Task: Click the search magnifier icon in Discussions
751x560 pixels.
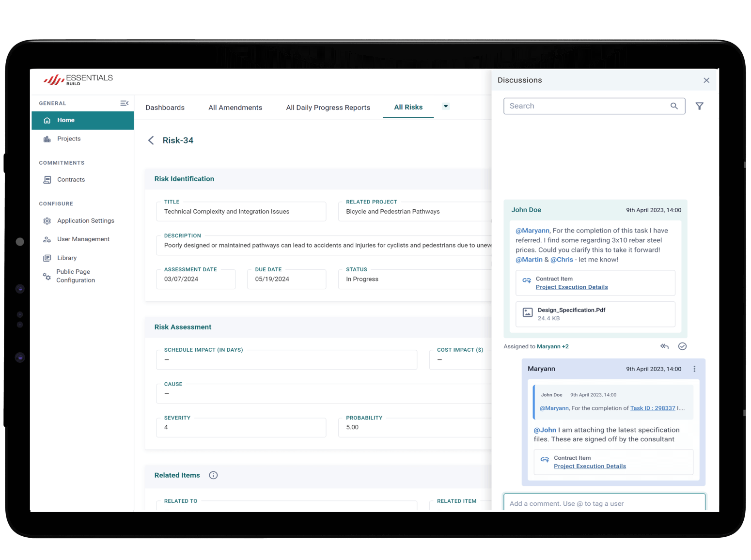Action: coord(674,106)
